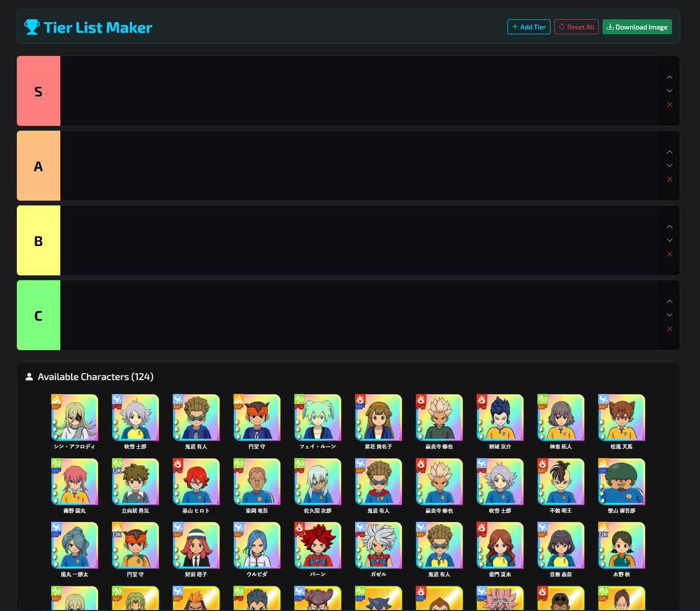Select the orange A tier label

tap(38, 166)
